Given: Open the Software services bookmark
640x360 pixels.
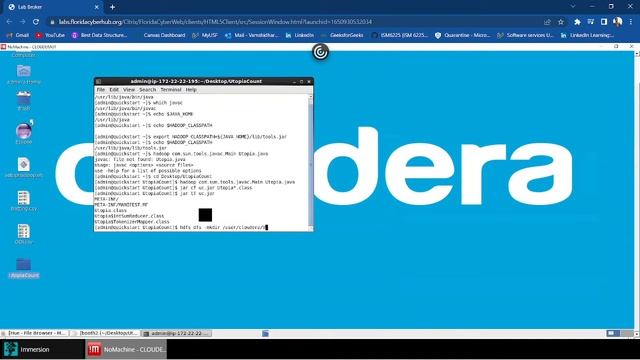Looking at the screenshot, I should pyautogui.click(x=526, y=35).
